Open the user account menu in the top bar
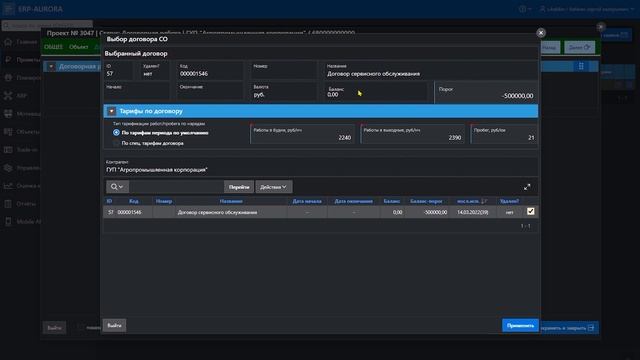This screenshot has width=640, height=360. (x=587, y=9)
